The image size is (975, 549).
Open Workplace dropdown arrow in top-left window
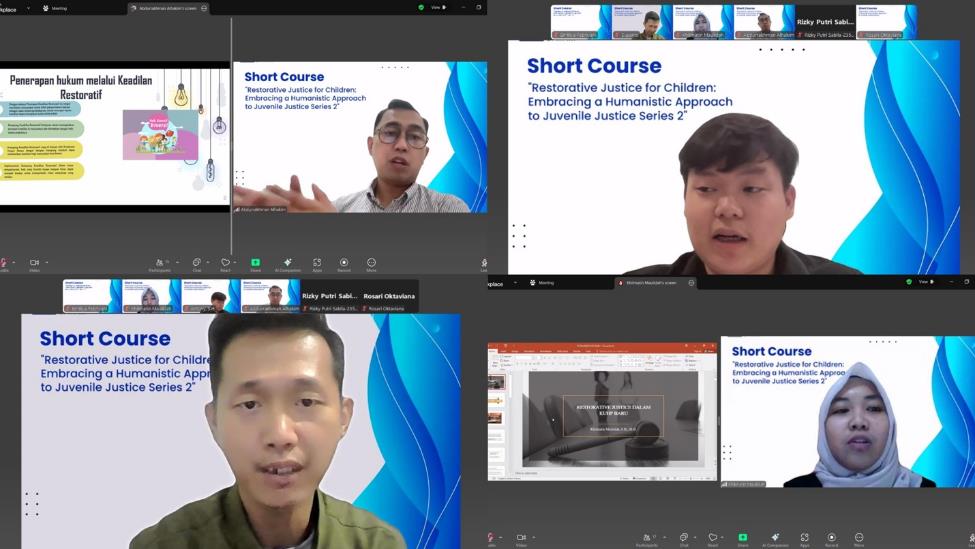point(28,8)
